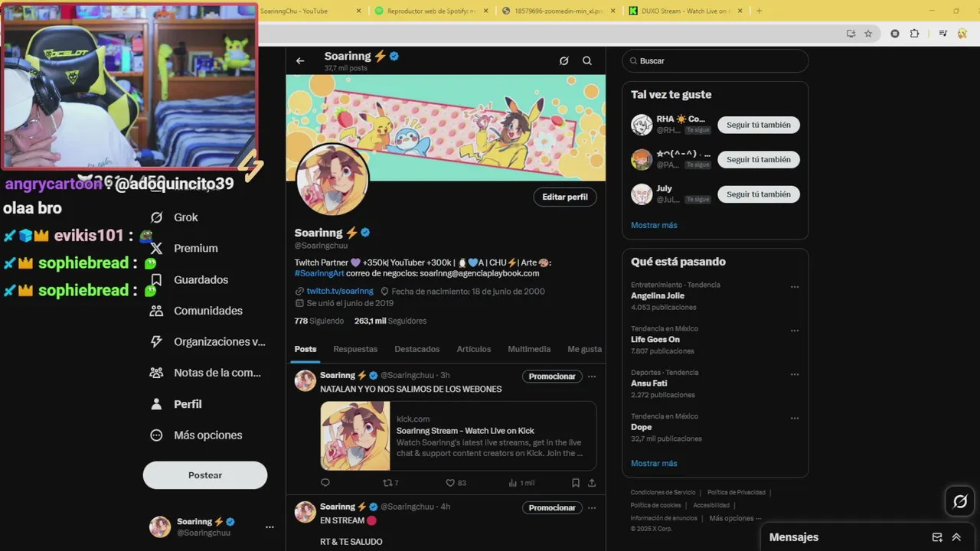
Task: View the 263,1 mil Seguidores list
Action: click(390, 321)
